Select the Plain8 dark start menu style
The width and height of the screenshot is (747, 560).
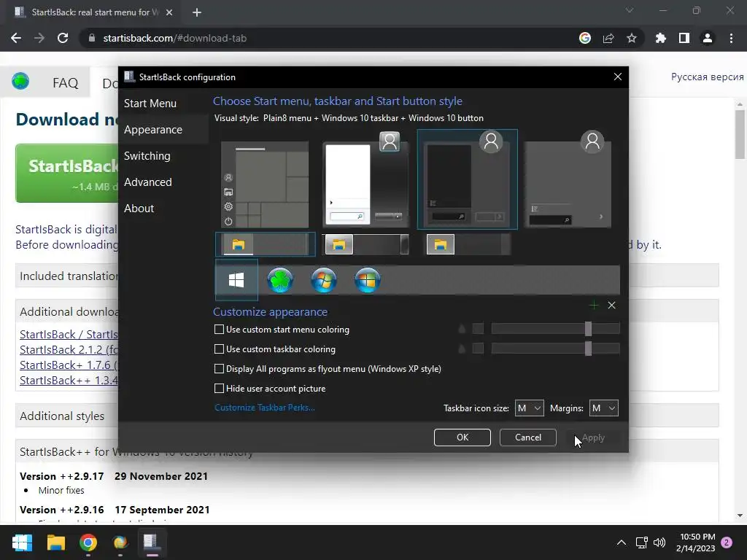(468, 179)
